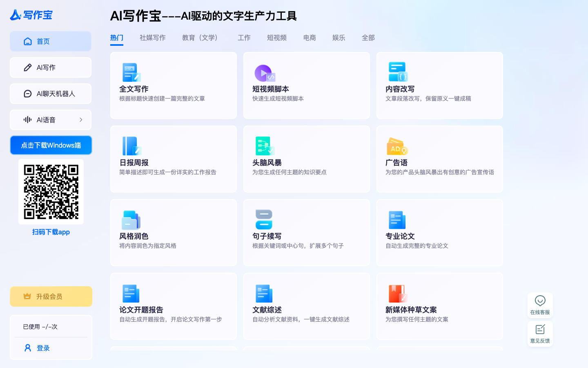Click the 头脑风暴 green icon
The height and width of the screenshot is (368, 588).
[265, 146]
